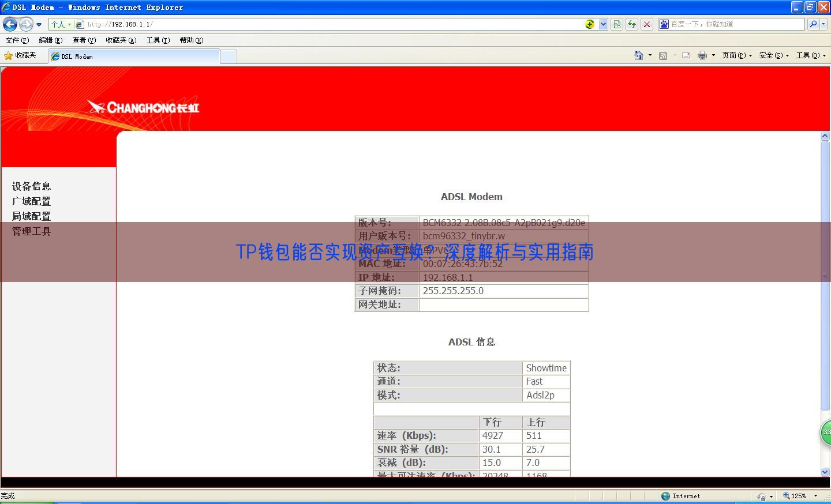Screen dimensions: 831x504
Task: Click the 网关地址 label cell
Action: tap(387, 304)
